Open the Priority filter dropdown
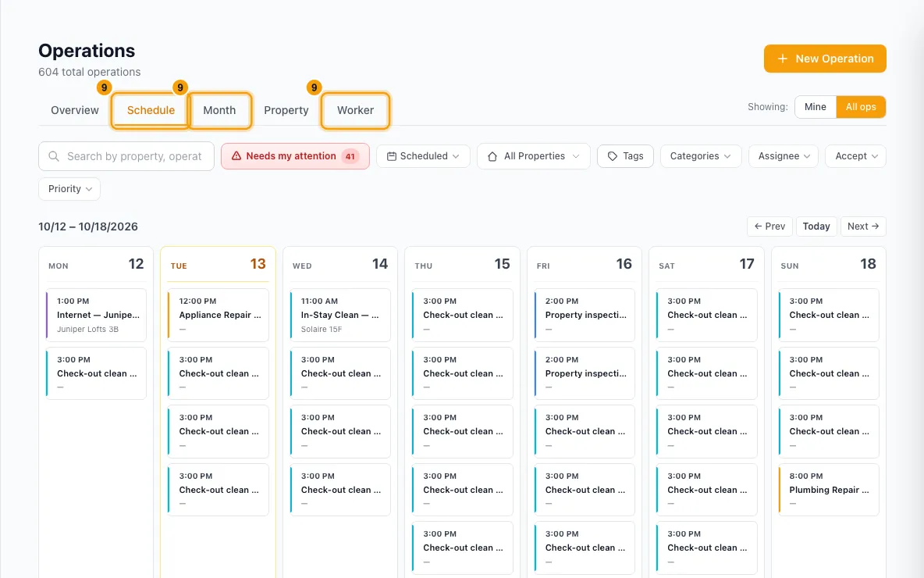The height and width of the screenshot is (578, 924). click(69, 189)
